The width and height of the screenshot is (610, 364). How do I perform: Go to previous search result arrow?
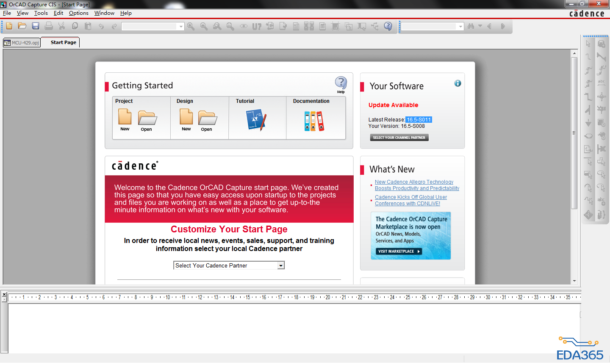489,26
